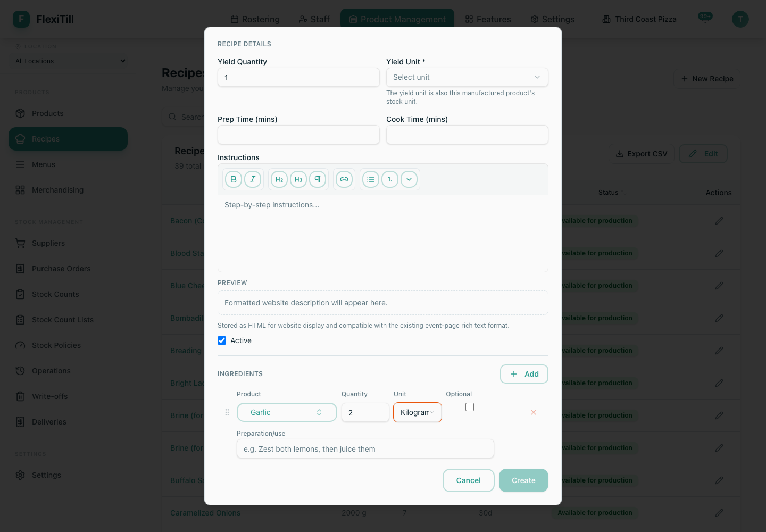
Task: Open the notifications 99+ icon
Action: [705, 18]
